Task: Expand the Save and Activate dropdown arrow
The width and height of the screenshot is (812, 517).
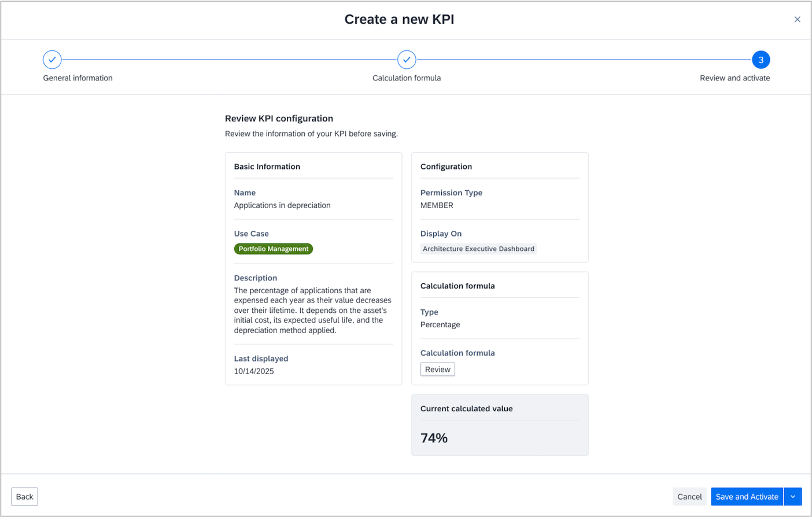Action: click(793, 497)
